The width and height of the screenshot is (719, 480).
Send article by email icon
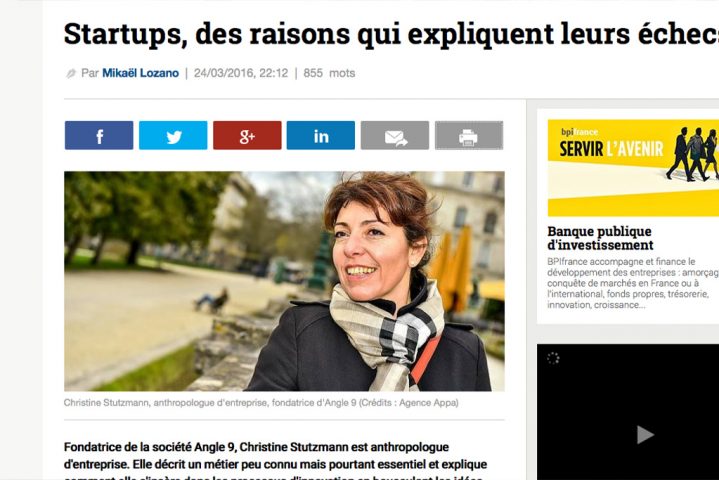(395, 135)
